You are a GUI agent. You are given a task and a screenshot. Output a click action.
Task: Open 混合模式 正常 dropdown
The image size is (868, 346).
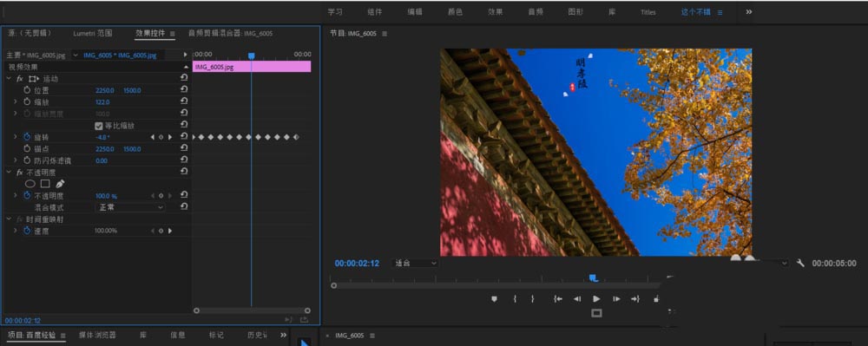click(x=130, y=207)
